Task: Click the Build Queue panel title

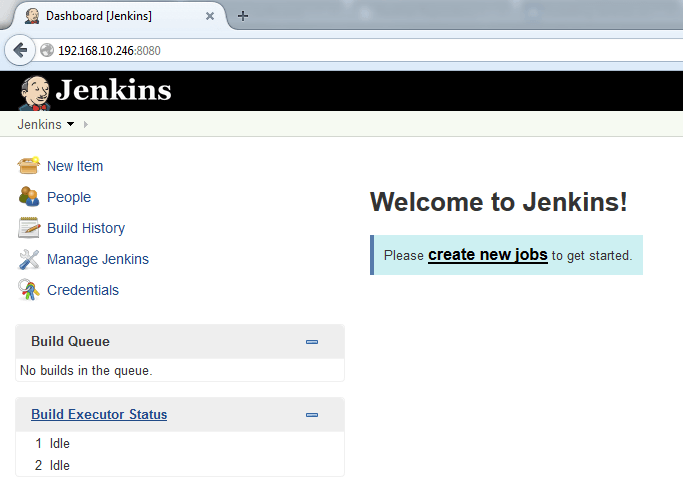Action: tap(70, 341)
